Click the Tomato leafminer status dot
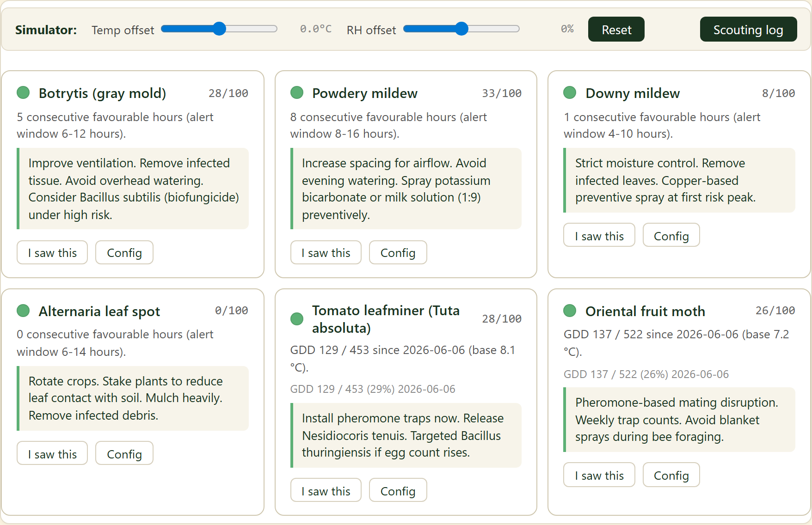The width and height of the screenshot is (812, 525). click(x=297, y=319)
